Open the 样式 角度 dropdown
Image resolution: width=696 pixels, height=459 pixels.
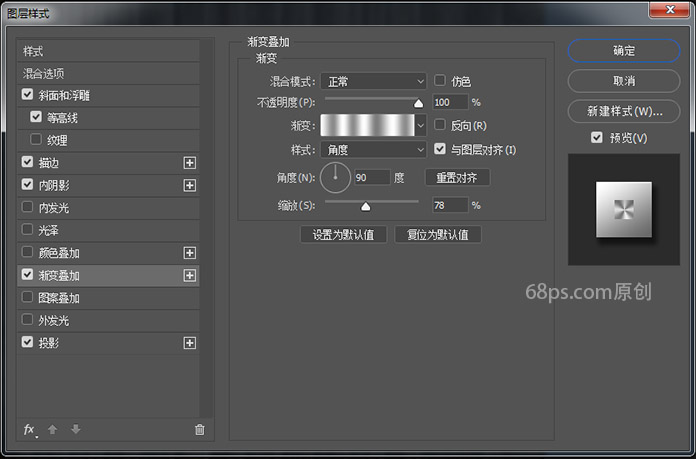tap(373, 150)
